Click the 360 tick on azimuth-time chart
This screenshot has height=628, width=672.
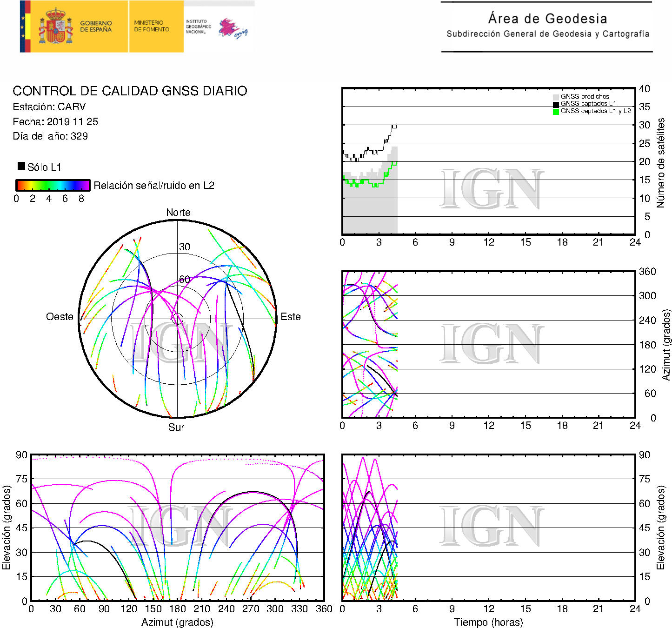click(x=647, y=272)
